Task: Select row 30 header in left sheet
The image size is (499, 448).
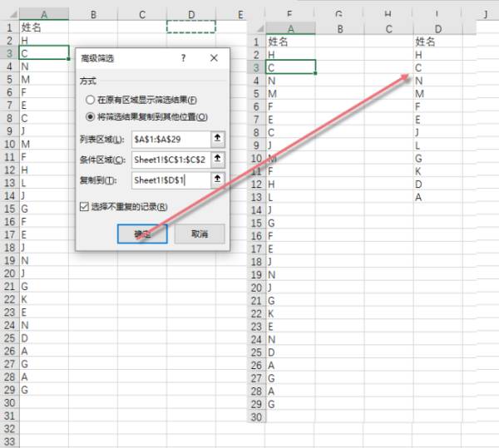Action: [9, 402]
